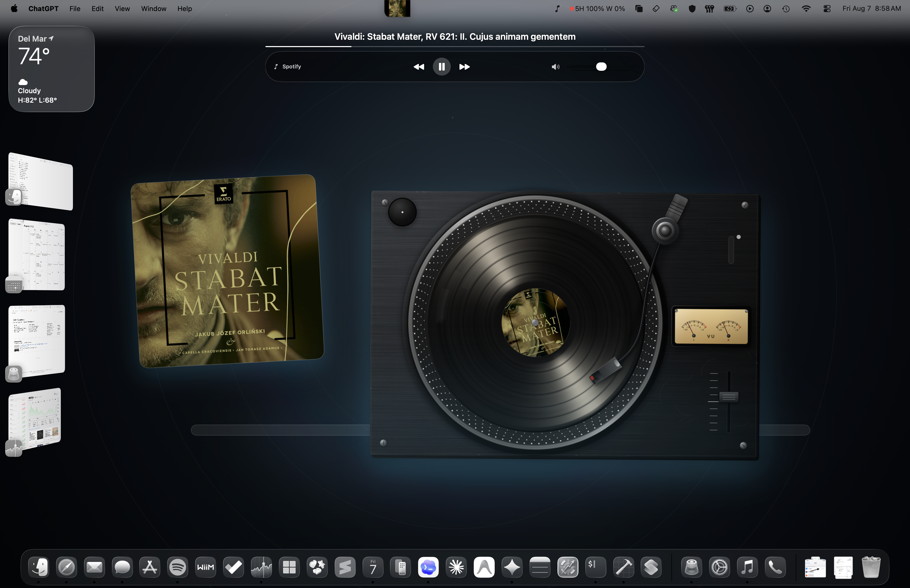Pause the playing Vivaldi track
The width and height of the screenshot is (910, 588).
pyautogui.click(x=442, y=67)
